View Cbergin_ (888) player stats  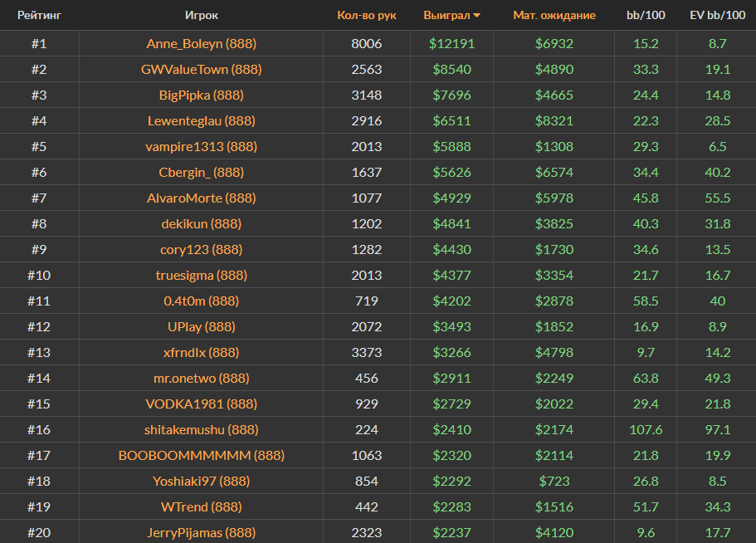[x=202, y=172]
